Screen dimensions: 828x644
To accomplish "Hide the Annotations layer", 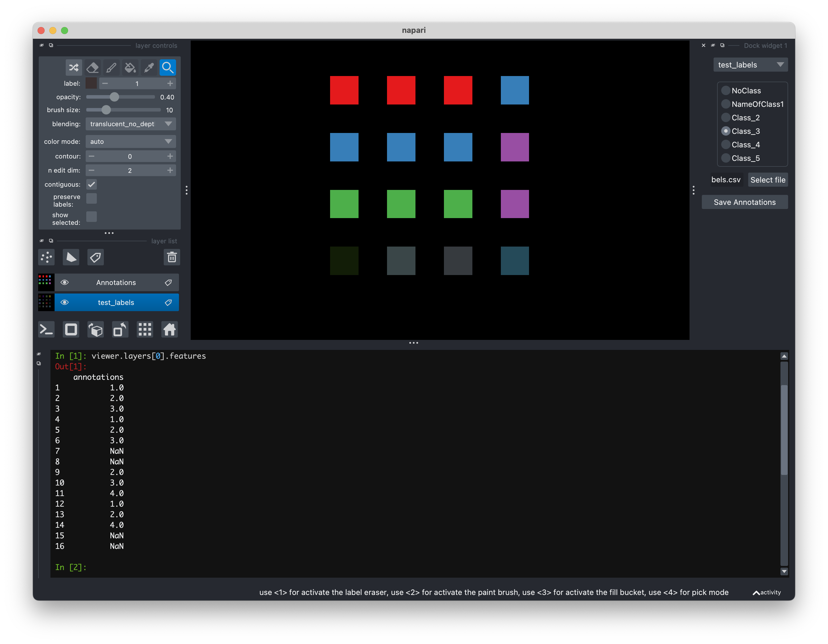I will point(65,282).
